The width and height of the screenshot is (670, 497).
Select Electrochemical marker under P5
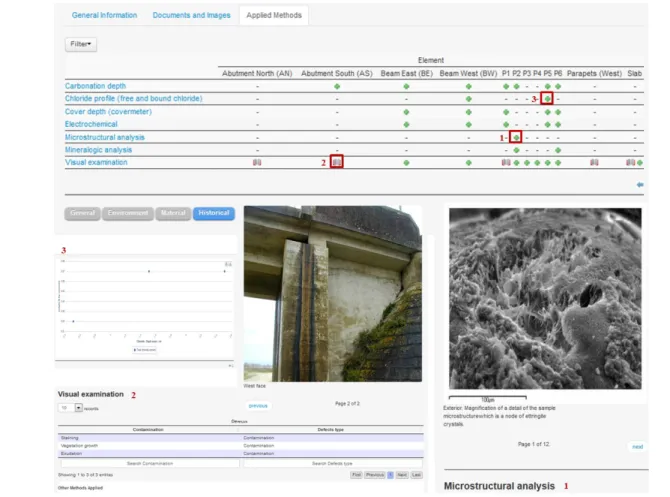[548, 124]
